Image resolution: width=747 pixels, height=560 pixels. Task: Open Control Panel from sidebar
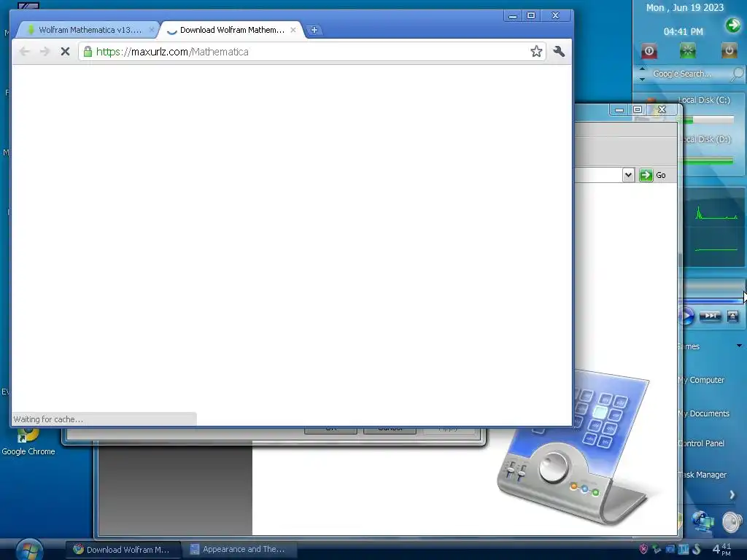tap(701, 443)
